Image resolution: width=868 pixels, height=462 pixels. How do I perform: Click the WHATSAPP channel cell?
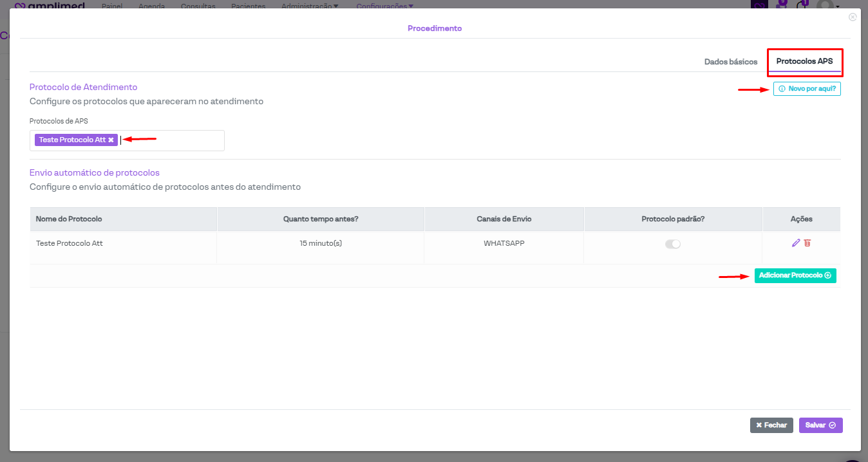[504, 244]
